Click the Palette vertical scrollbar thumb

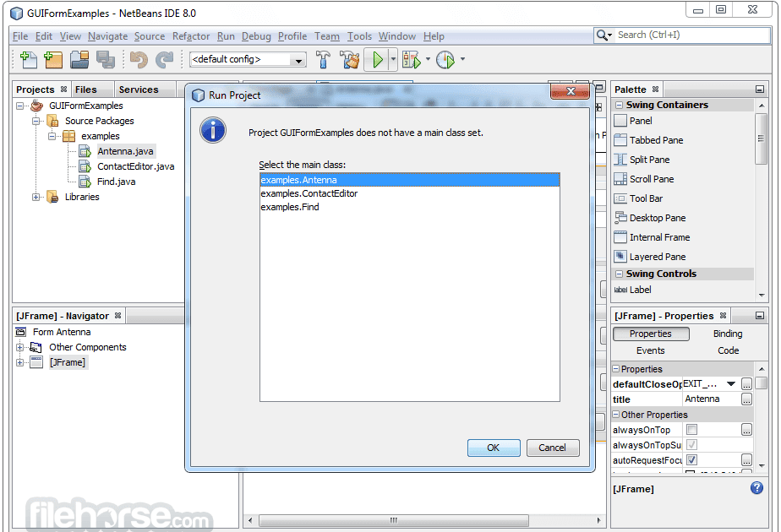761,138
